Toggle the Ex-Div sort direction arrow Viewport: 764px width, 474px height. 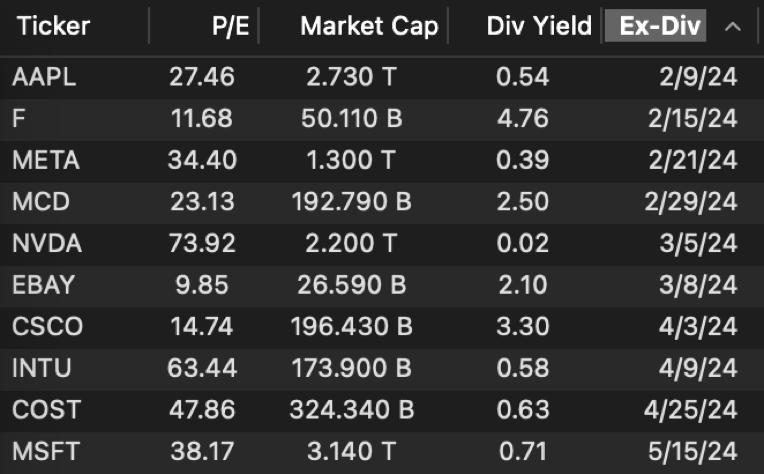pos(733,26)
